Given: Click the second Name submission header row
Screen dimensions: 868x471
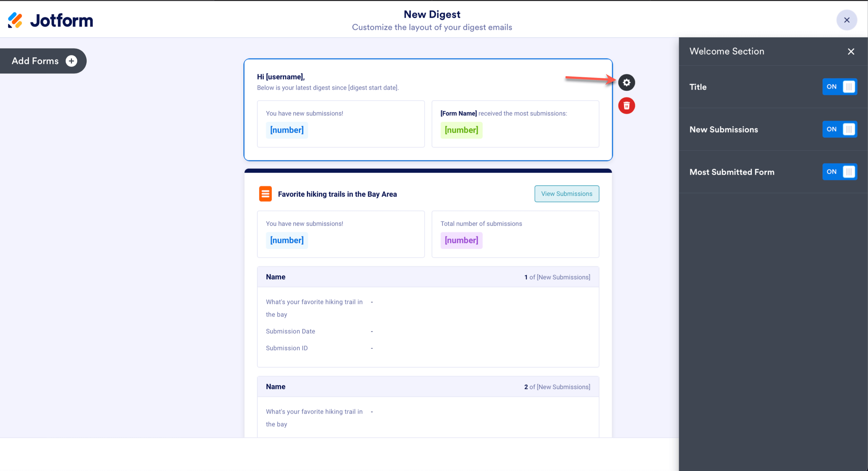Looking at the screenshot, I should (428, 387).
